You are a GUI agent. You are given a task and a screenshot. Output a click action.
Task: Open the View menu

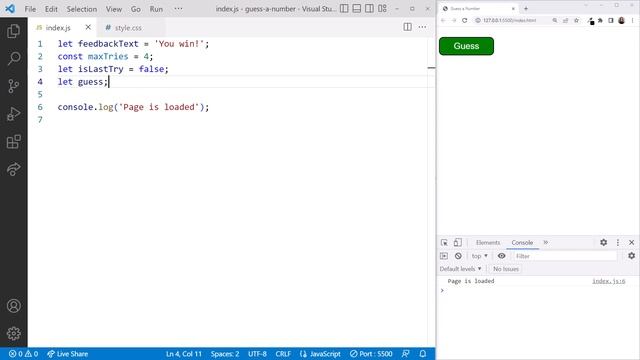coord(114,9)
